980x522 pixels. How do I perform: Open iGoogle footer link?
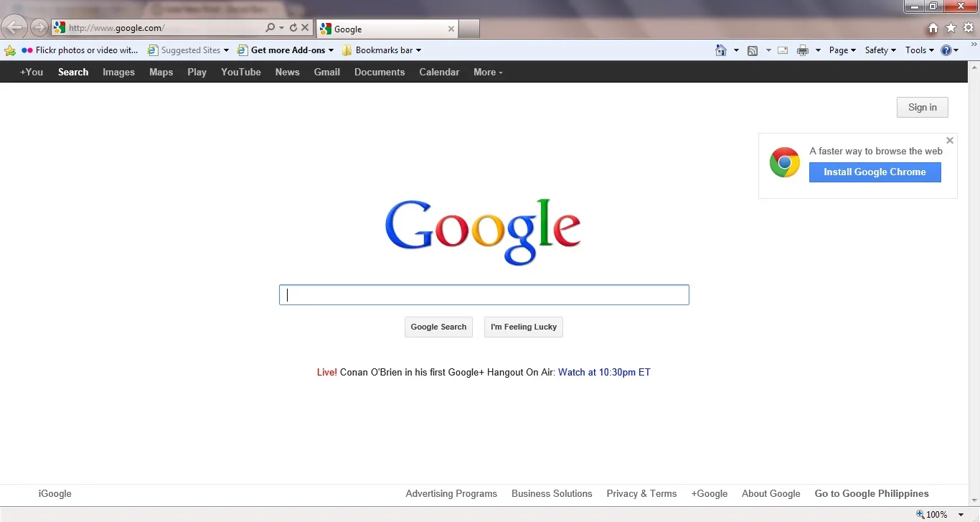tap(55, 494)
